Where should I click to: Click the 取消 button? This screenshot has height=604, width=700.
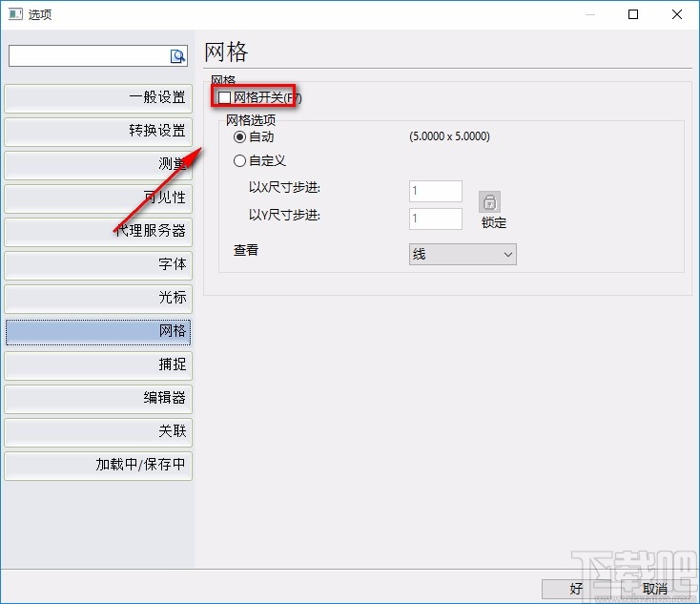[653, 589]
